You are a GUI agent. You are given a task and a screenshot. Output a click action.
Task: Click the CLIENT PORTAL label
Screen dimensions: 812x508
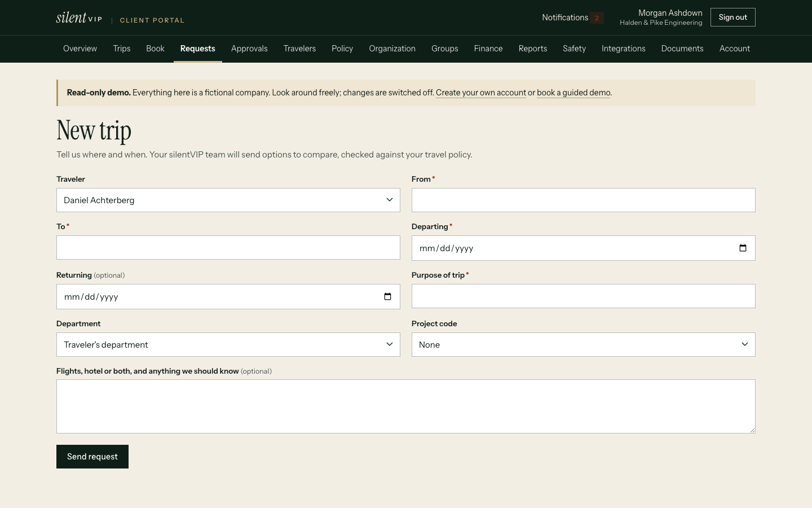[152, 20]
